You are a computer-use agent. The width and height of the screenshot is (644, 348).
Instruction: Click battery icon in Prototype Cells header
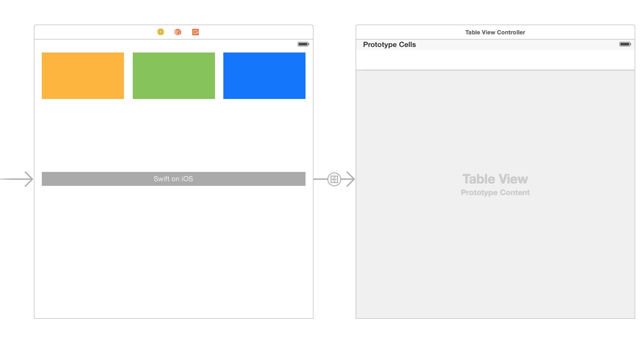point(624,44)
